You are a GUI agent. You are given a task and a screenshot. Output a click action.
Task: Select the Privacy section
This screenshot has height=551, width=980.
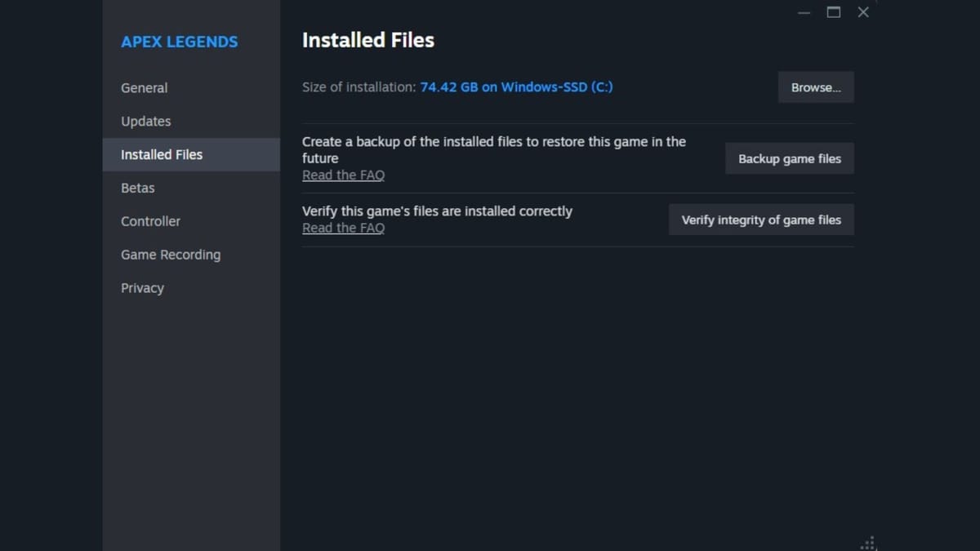(142, 287)
